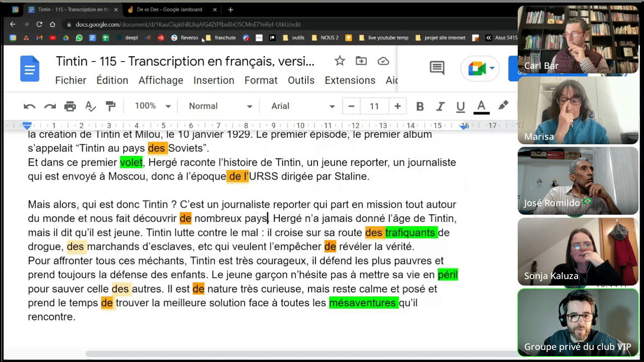
Task: Toggle bold formatting
Action: (x=420, y=106)
